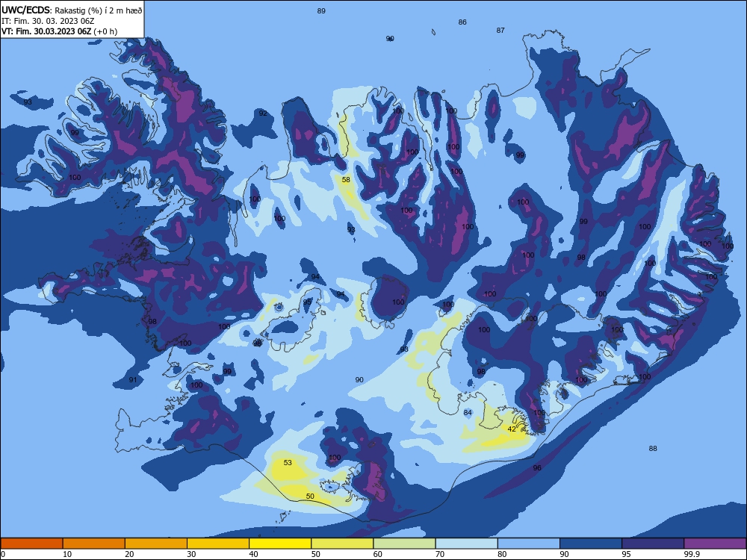The height and width of the screenshot is (560, 747).
Task: Click the humidity value 84 on the map
Action: point(468,412)
